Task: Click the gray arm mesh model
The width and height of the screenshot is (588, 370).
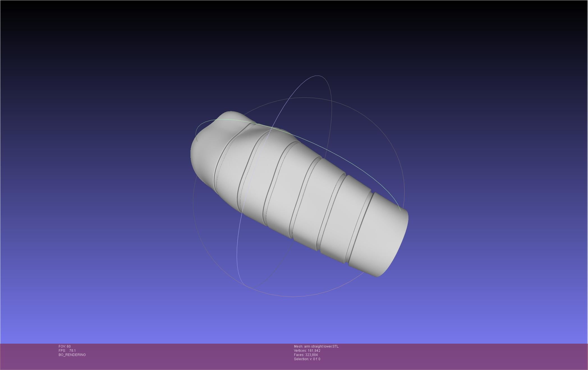Action: click(x=299, y=194)
